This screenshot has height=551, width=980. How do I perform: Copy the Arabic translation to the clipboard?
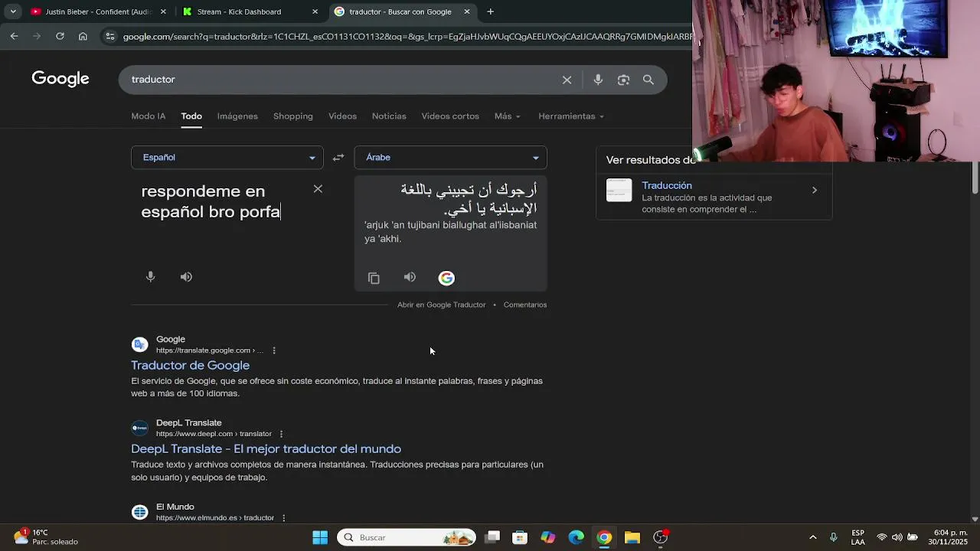374,278
